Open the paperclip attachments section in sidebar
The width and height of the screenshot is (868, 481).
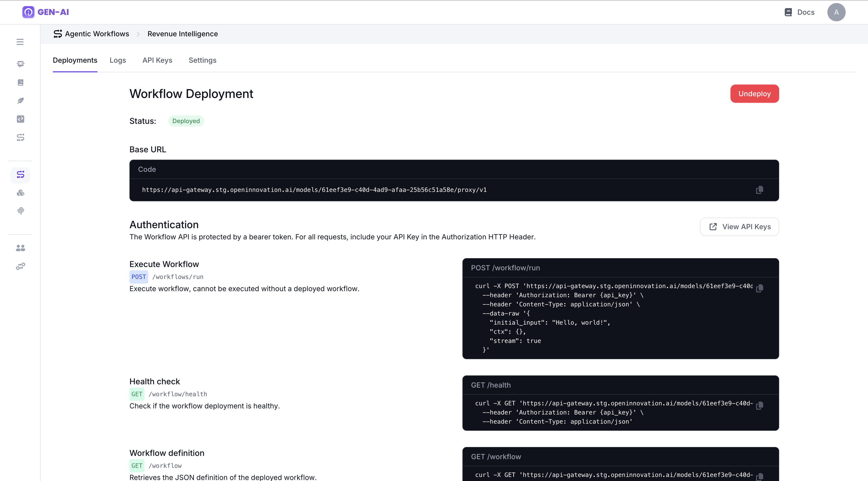pyautogui.click(x=20, y=211)
